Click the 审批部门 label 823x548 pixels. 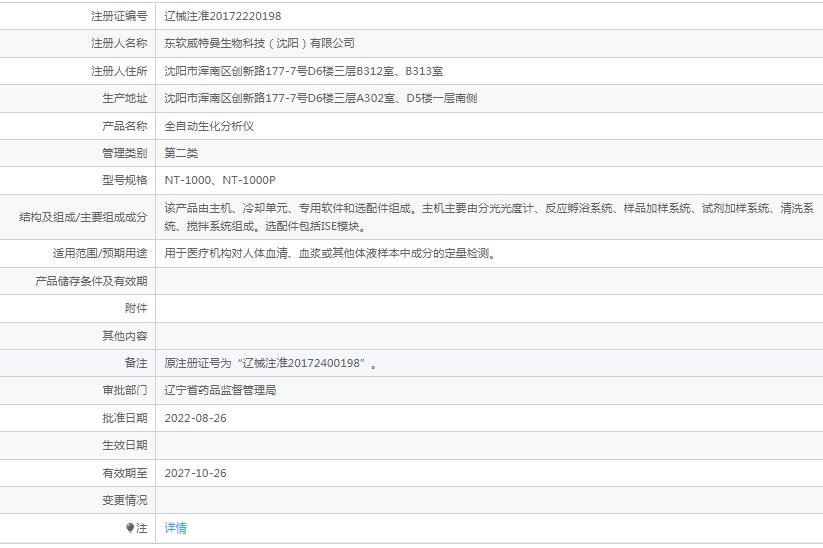(125, 391)
